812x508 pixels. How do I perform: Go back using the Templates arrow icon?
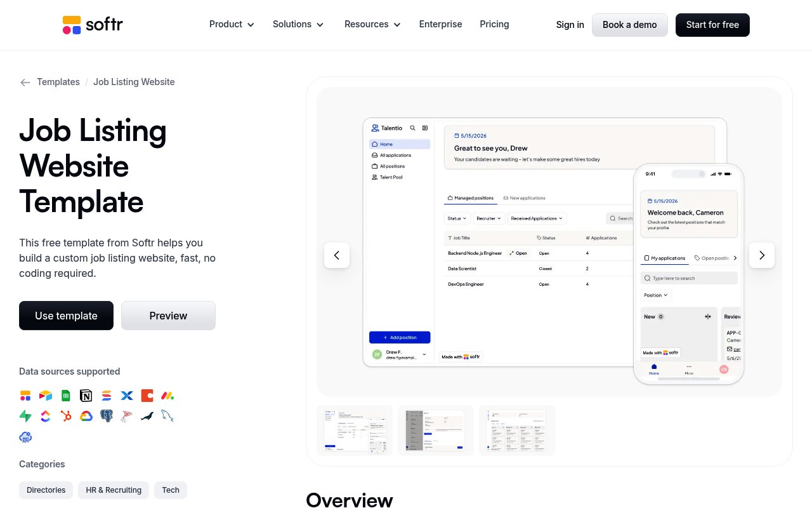point(25,82)
